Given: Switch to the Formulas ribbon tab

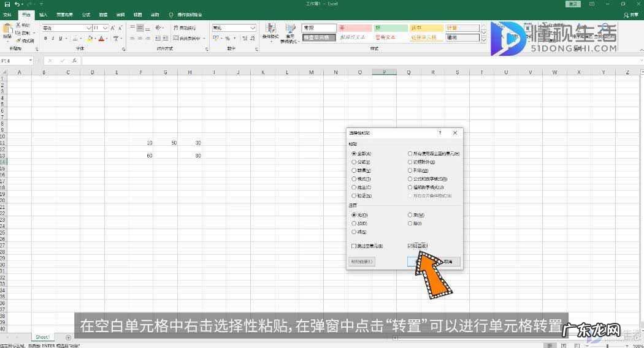Looking at the screenshot, I should [86, 15].
